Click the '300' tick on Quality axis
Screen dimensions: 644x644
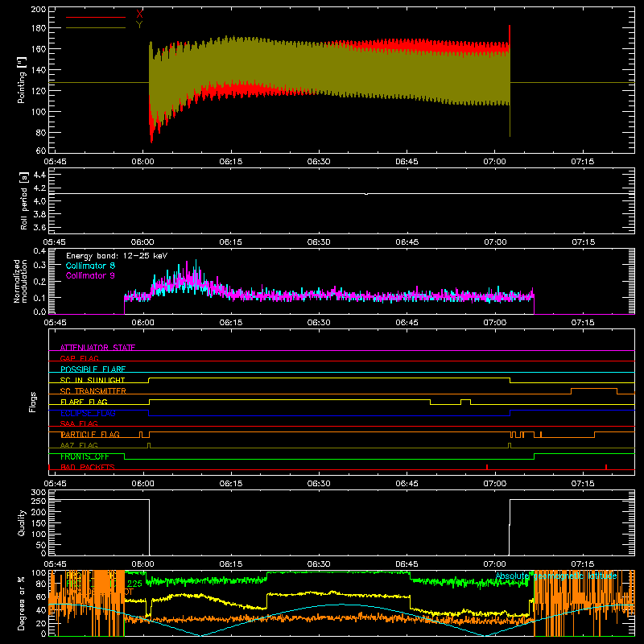pyautogui.click(x=38, y=493)
